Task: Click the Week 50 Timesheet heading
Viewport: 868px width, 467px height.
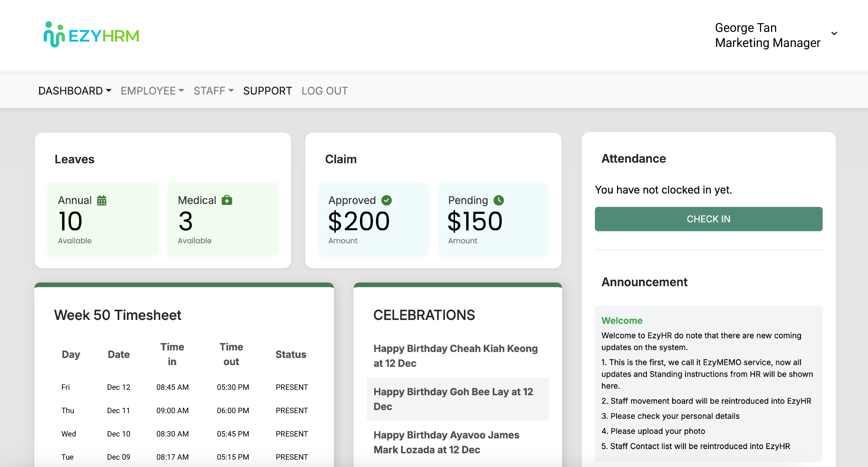Action: 118,315
